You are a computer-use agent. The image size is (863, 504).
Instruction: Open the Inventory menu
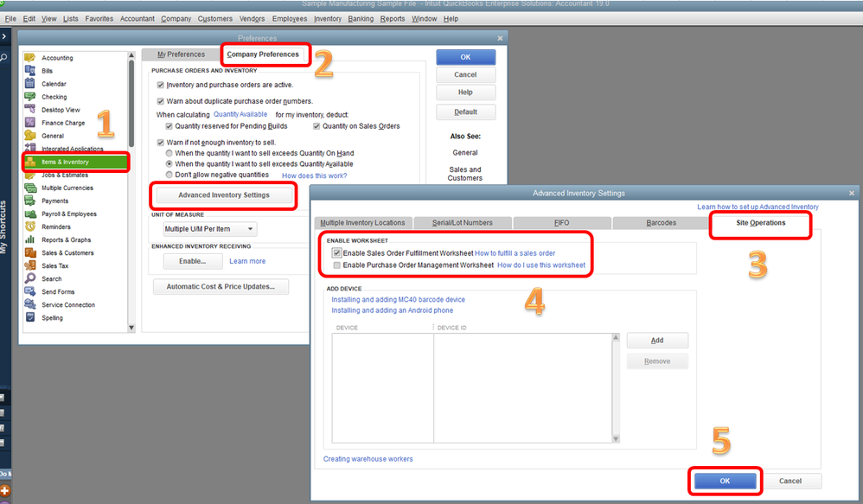click(x=328, y=19)
